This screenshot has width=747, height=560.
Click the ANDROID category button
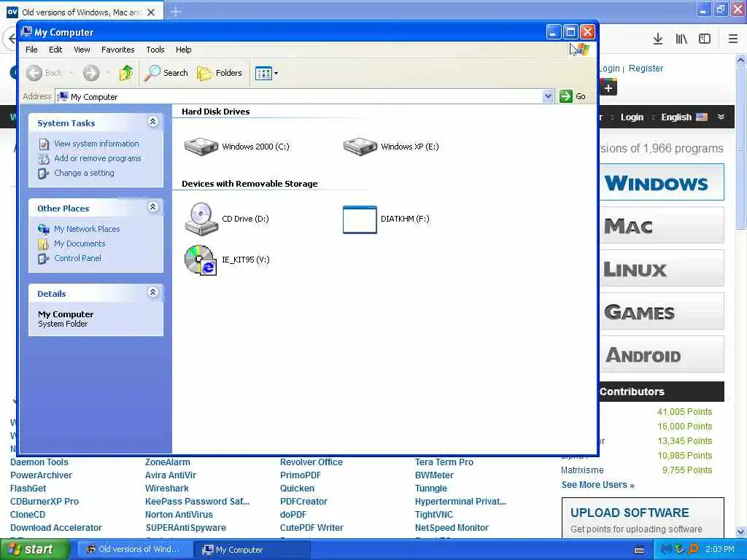pos(662,355)
